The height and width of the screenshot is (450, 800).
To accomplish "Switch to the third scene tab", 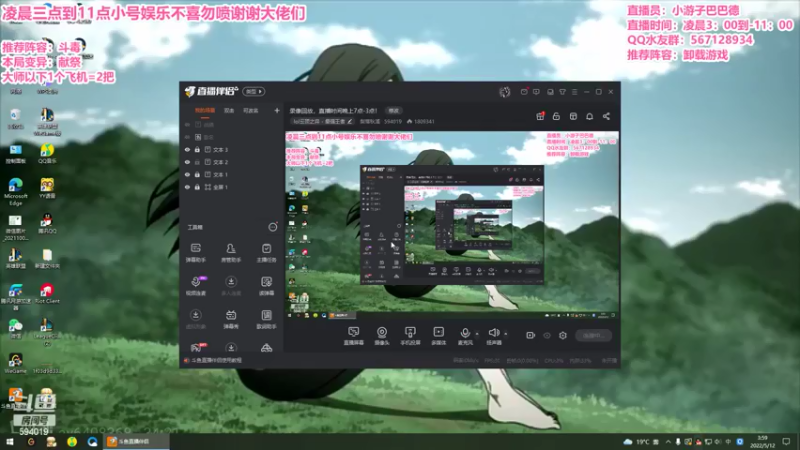I will pyautogui.click(x=251, y=111).
